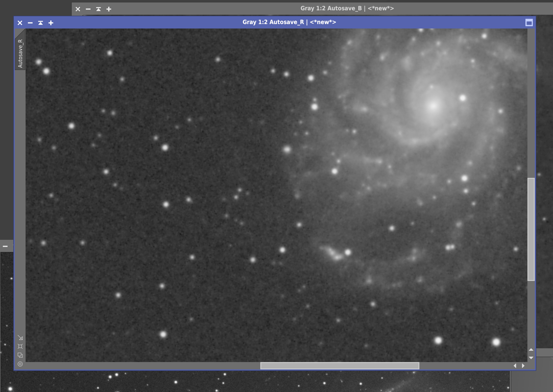Click the vertical scrollbar thumb in Autosave_R
The width and height of the screenshot is (553, 392).
(x=531, y=229)
